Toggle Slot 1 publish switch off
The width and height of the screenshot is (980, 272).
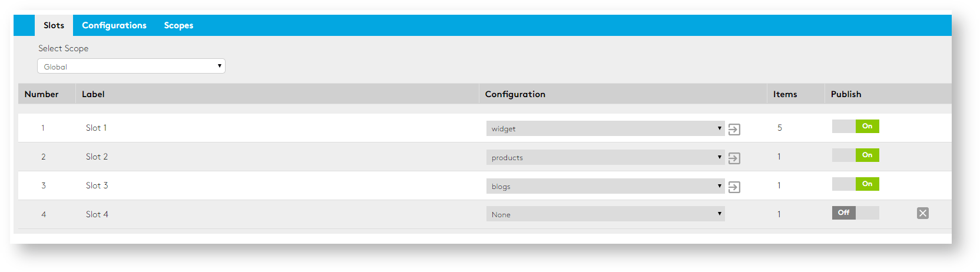coord(855,126)
